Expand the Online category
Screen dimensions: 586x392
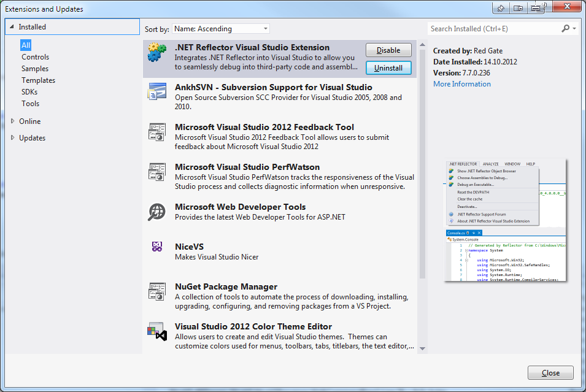tap(13, 121)
